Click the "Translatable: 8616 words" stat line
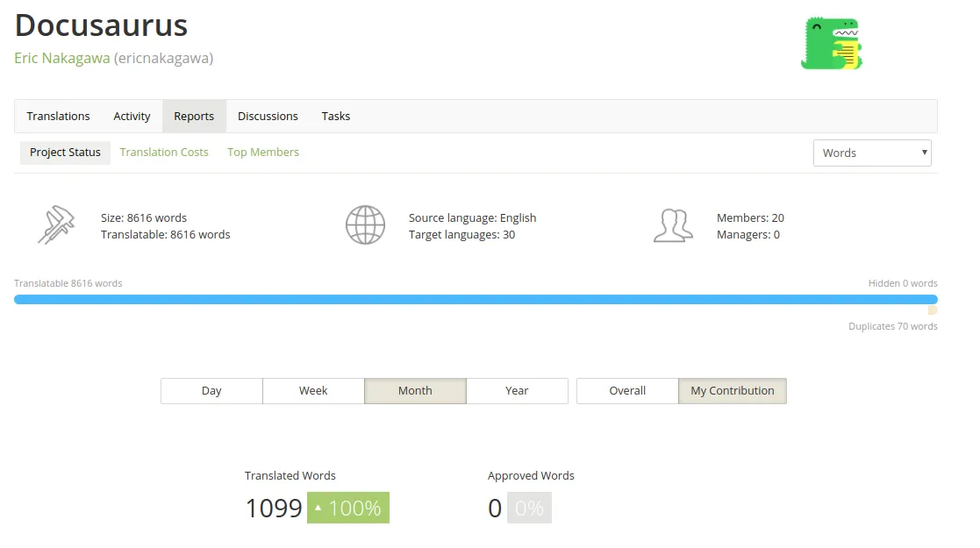The height and width of the screenshot is (548, 980). pyautogui.click(x=166, y=235)
